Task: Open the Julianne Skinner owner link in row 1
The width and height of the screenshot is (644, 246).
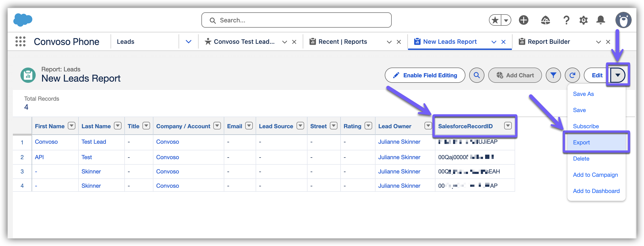Action: (399, 142)
